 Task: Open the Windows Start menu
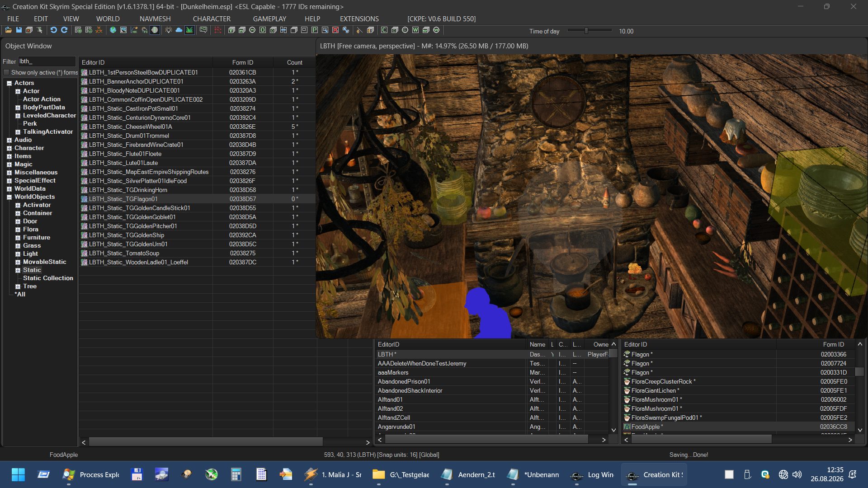pos(18,474)
